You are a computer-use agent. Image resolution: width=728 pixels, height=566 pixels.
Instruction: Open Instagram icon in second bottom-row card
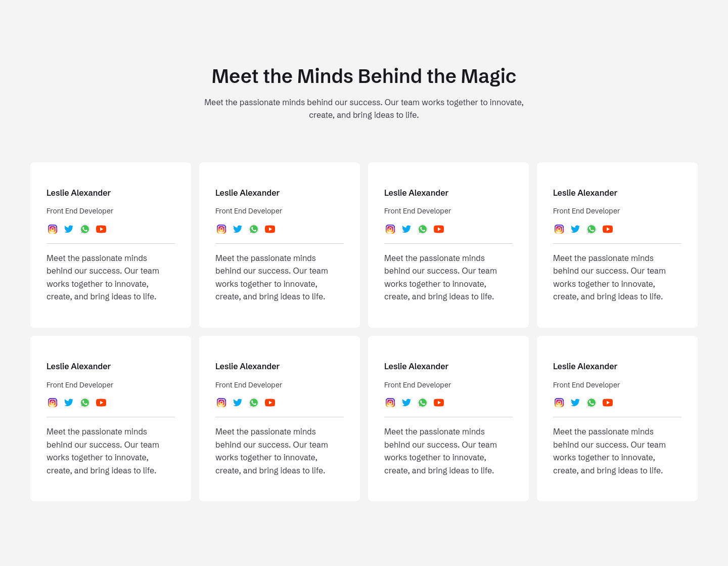[221, 403]
